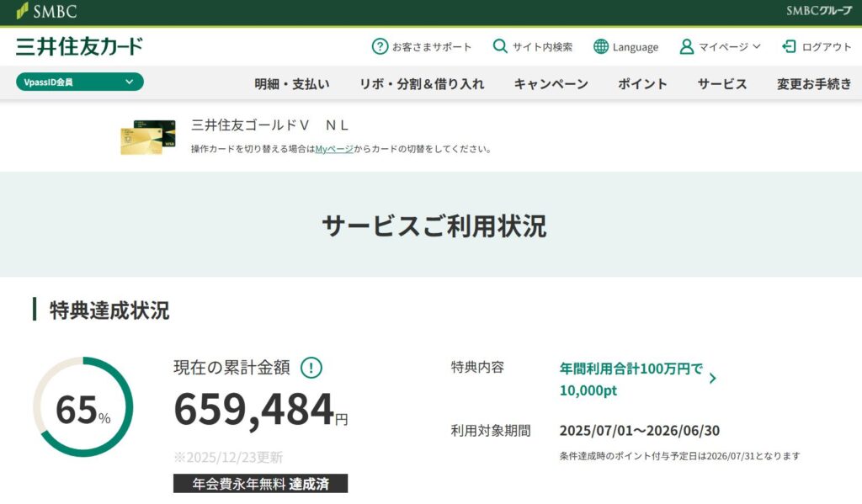Open the VpassID会員 dropdown
Viewport: 862px width, 504px height.
(80, 82)
